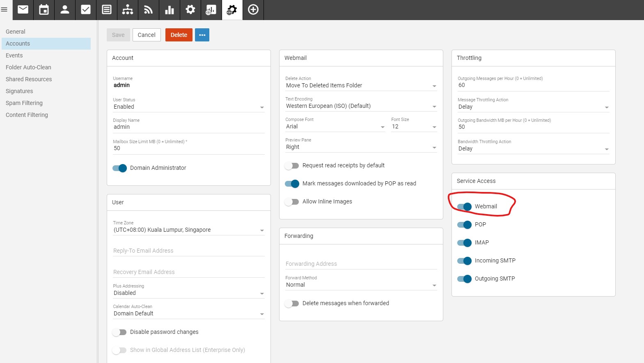Open the Compose Font dropdown
The width and height of the screenshot is (644, 363).
[335, 126]
